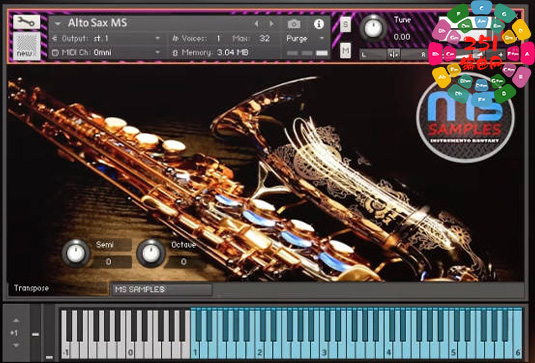Screen dimensions: 535x363
Task: Click the pitch bend wheel strip
Action: click(x=35, y=333)
